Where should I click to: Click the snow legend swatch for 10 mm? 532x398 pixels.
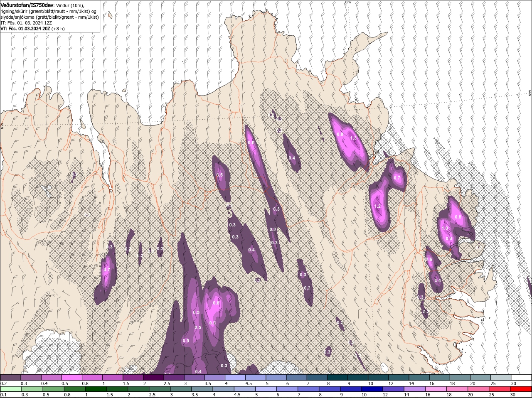click(378, 377)
